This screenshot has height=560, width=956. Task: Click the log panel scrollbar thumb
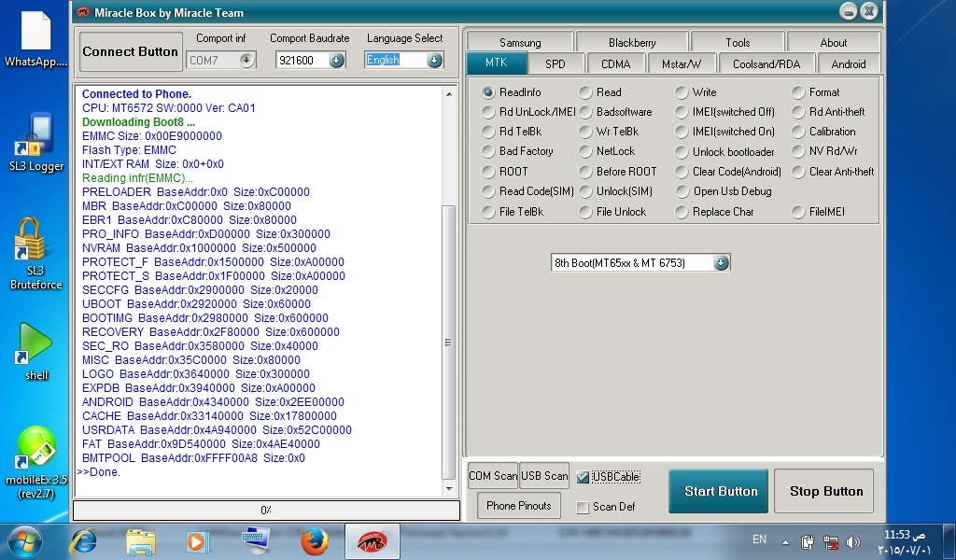(x=448, y=342)
